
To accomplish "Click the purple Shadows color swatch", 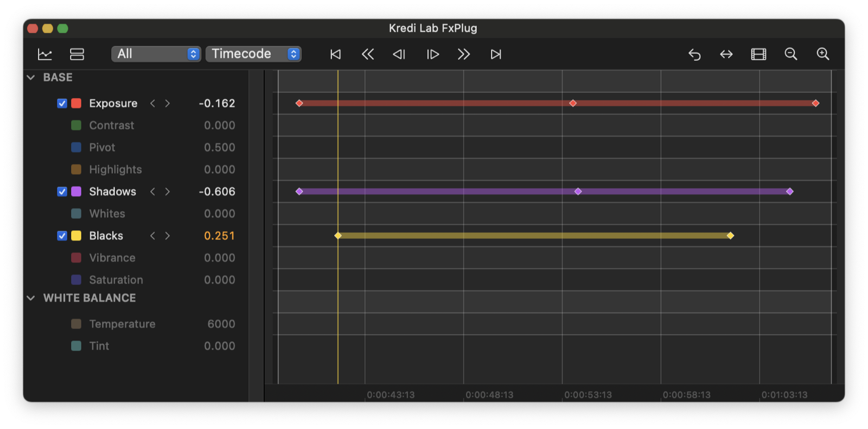I will (76, 192).
